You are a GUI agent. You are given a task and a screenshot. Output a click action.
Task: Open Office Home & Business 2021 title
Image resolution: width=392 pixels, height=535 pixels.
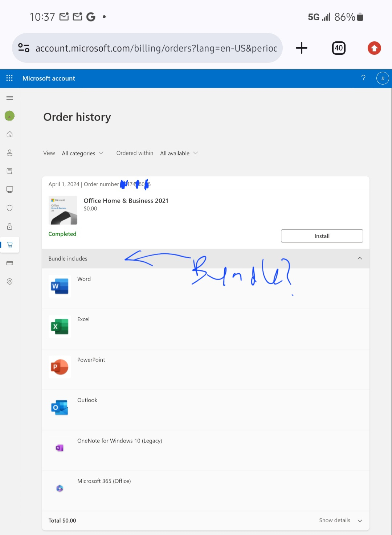126,201
